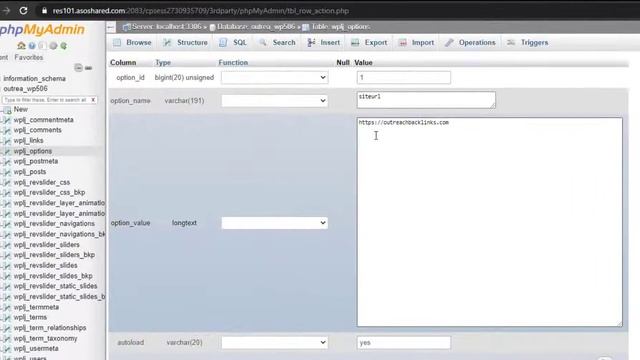The height and width of the screenshot is (360, 640).
Task: Click wplj_posts table icon
Action: click(7, 172)
